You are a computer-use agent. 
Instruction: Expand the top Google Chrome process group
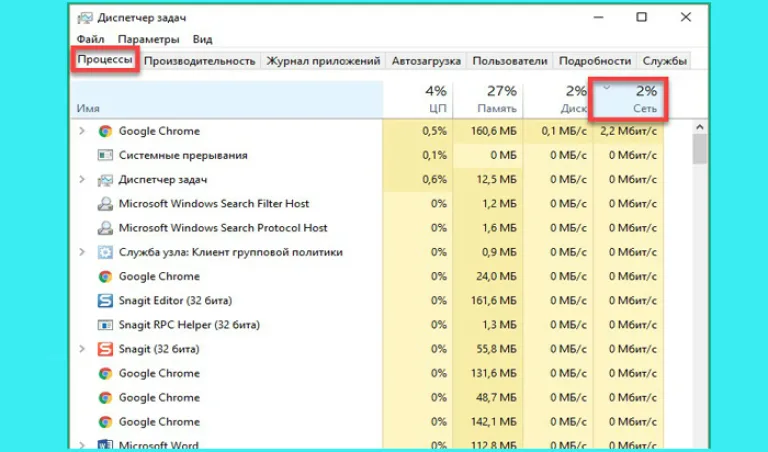click(82, 131)
